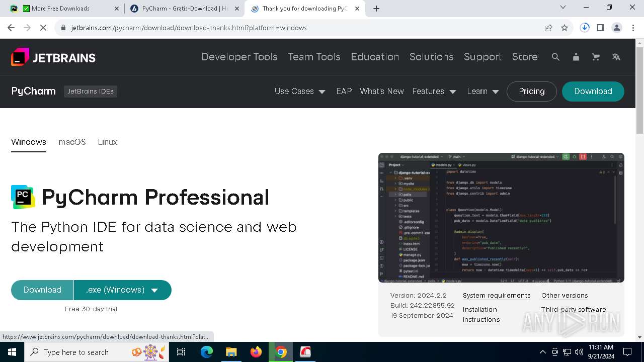The height and width of the screenshot is (362, 644).
Task: Click the Pricing button
Action: click(x=532, y=92)
